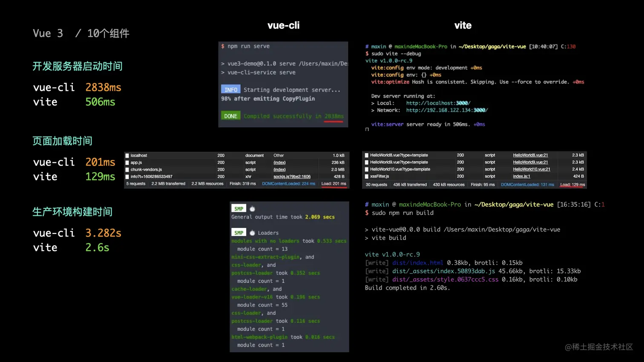Image resolution: width=644 pixels, height=362 pixels.
Task: Select the info?t=1606286533497 request name
Action: tap(152, 177)
